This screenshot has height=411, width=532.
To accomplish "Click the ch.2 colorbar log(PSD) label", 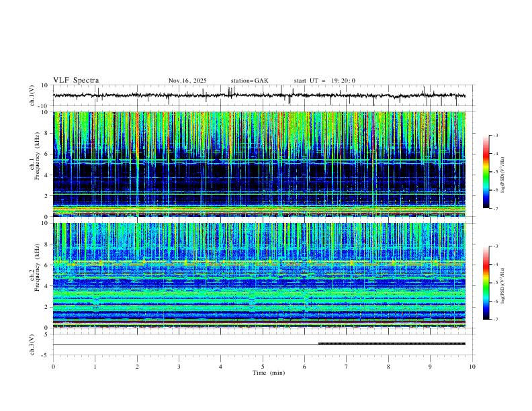I will pyautogui.click(x=503, y=285).
